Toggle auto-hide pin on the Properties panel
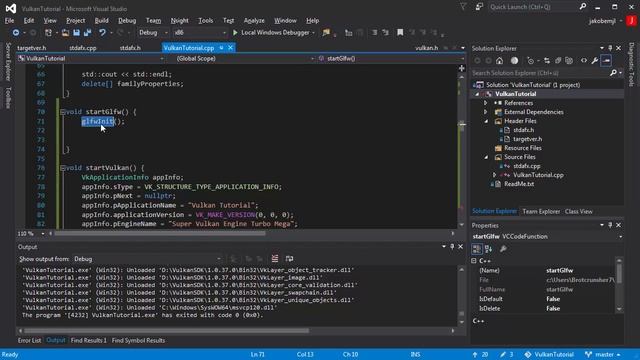640x360 pixels. coord(610,225)
